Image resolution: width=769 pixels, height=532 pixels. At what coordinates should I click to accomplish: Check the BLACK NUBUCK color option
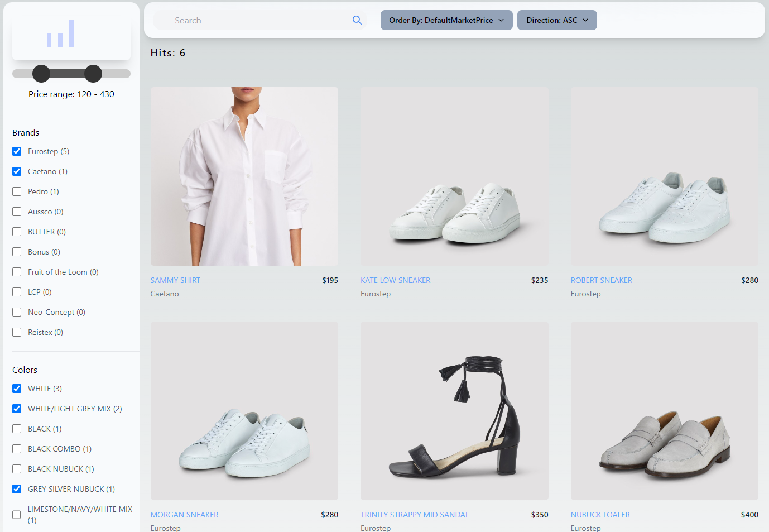coord(17,469)
